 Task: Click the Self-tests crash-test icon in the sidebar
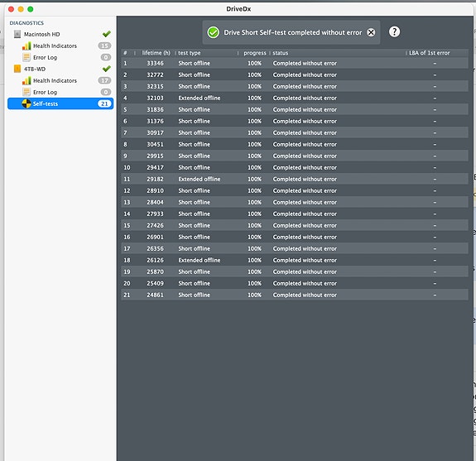[x=26, y=103]
